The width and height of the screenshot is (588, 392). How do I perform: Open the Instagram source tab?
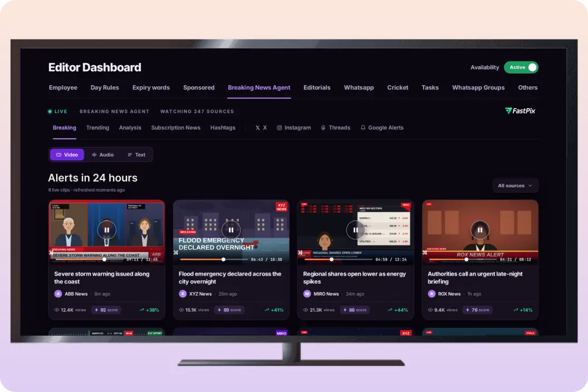(x=294, y=128)
